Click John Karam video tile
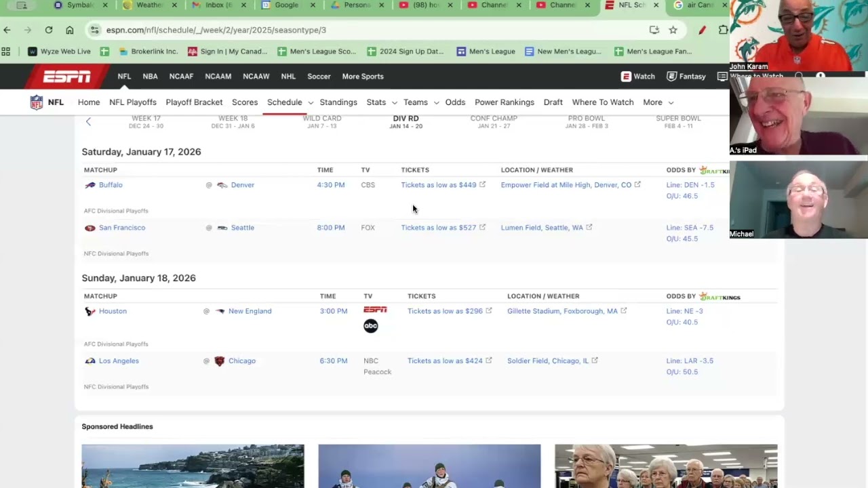 [x=798, y=35]
